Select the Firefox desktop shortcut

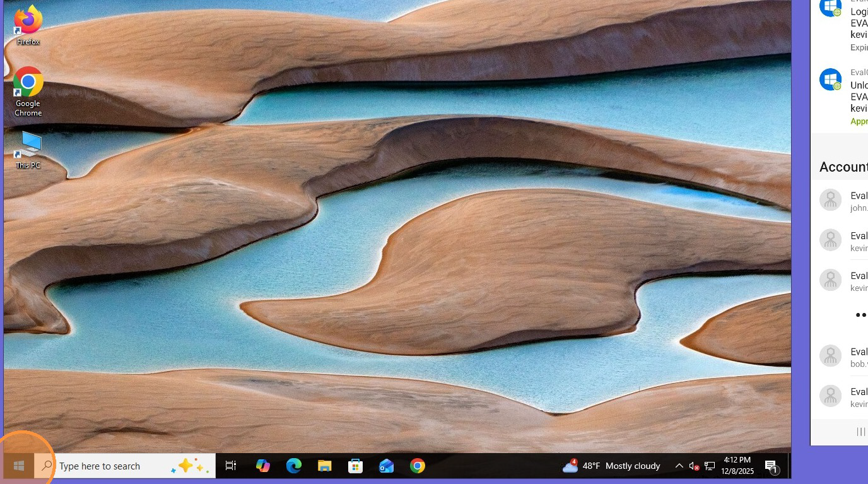point(28,25)
